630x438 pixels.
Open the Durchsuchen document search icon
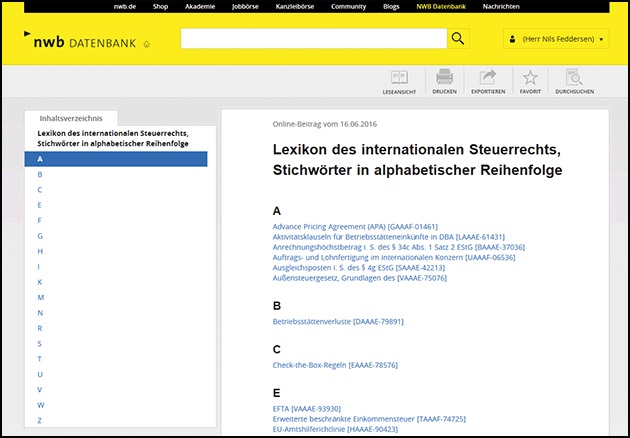(574, 78)
